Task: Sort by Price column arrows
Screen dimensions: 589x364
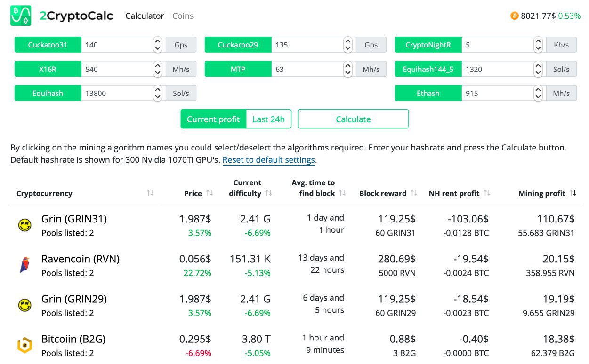Action: click(x=210, y=193)
